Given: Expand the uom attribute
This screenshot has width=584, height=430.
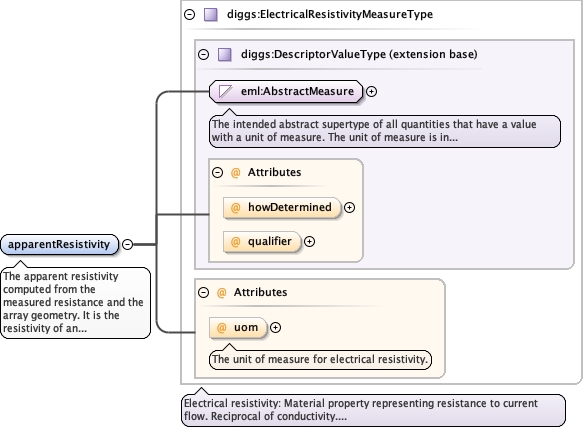Looking at the screenshot, I should [275, 328].
